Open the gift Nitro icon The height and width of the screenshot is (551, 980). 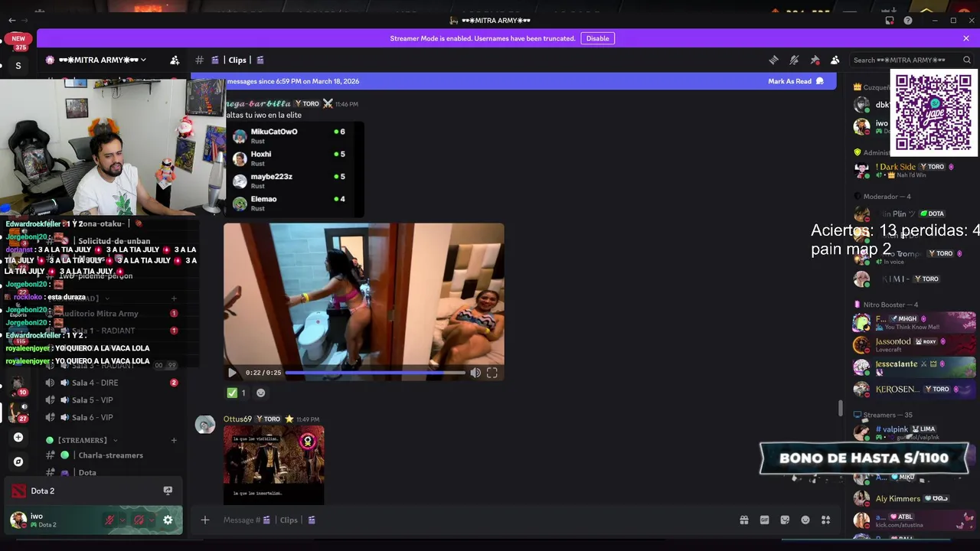744,520
